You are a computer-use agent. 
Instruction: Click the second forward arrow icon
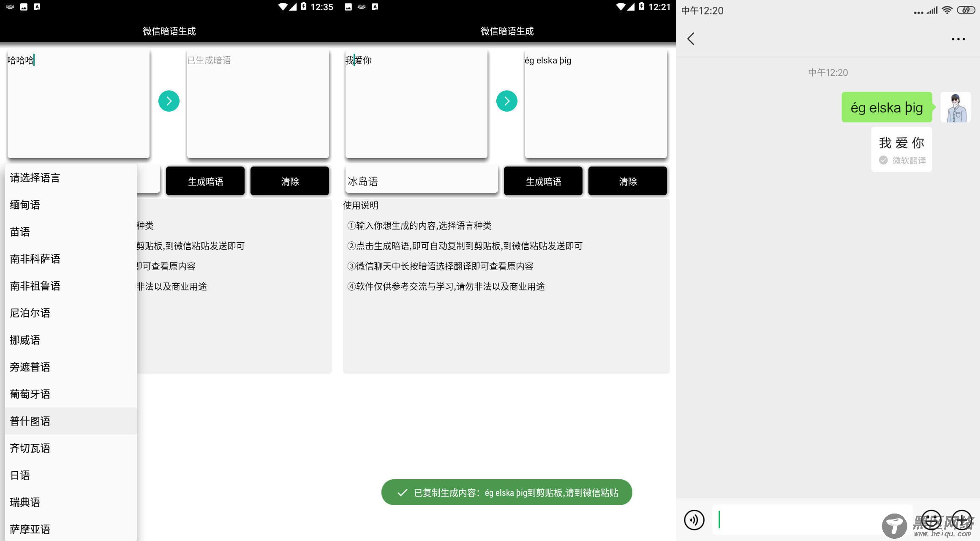pyautogui.click(x=505, y=101)
